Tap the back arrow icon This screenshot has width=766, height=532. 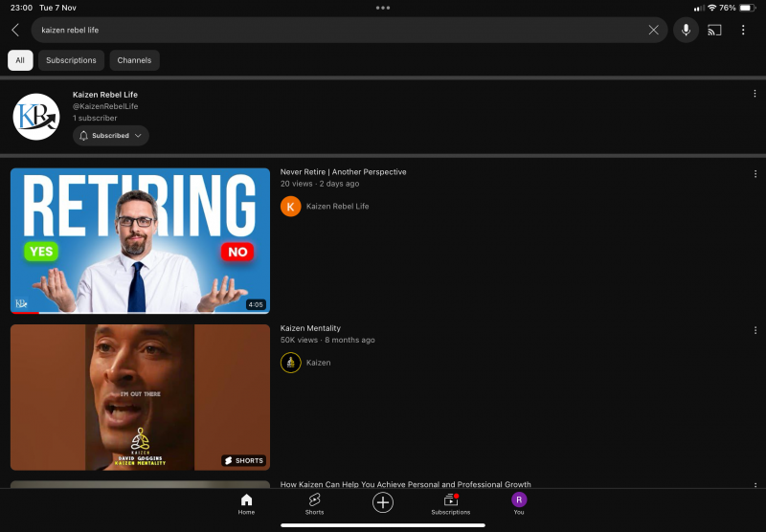(15, 30)
